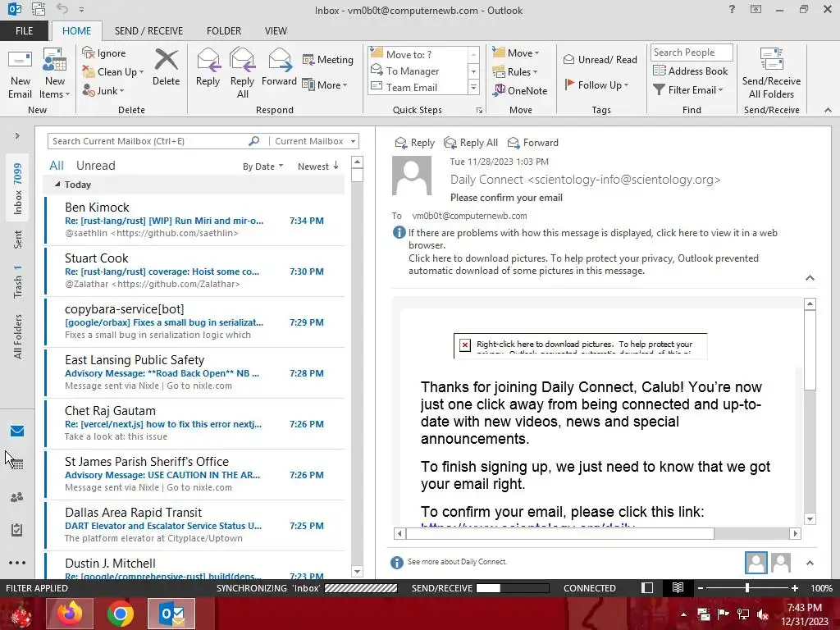The height and width of the screenshot is (630, 840).
Task: Open the Trash folder
Action: pos(18,281)
